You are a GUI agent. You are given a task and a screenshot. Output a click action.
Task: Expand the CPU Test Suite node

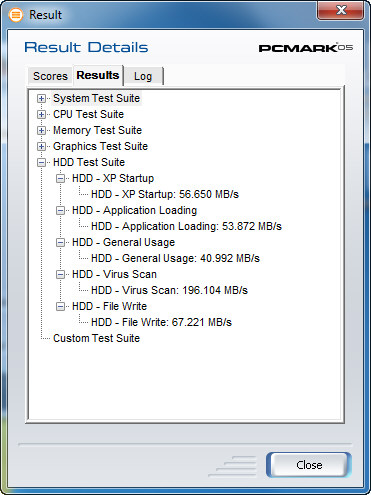click(x=41, y=114)
